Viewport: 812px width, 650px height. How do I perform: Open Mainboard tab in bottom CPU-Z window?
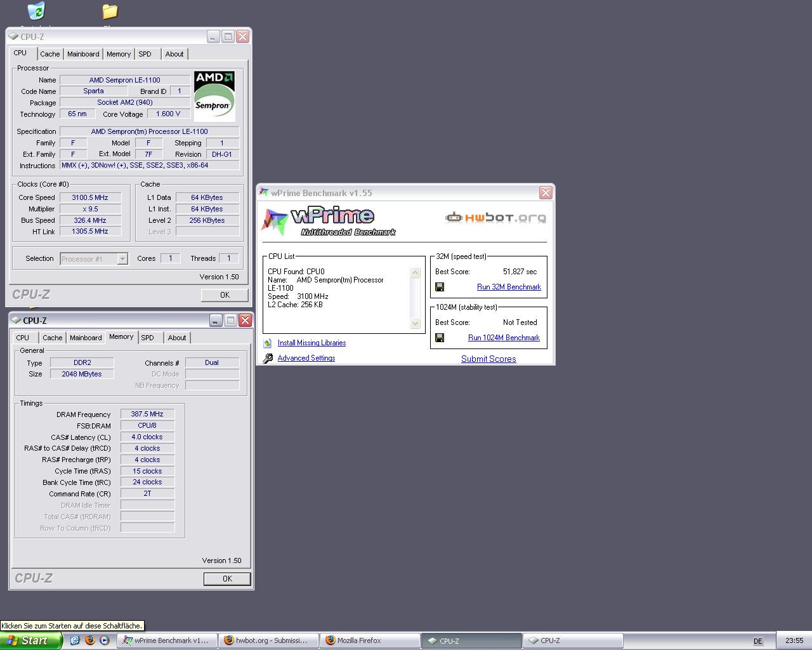click(86, 338)
